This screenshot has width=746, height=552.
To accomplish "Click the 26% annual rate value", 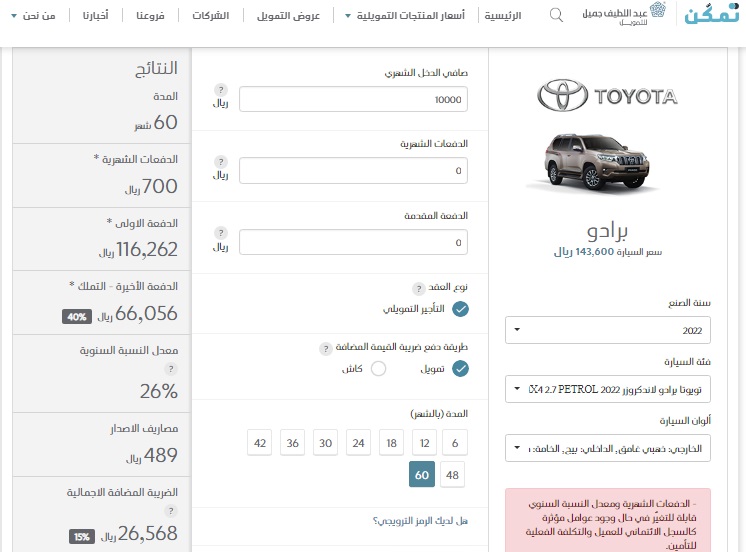I will click(158, 391).
